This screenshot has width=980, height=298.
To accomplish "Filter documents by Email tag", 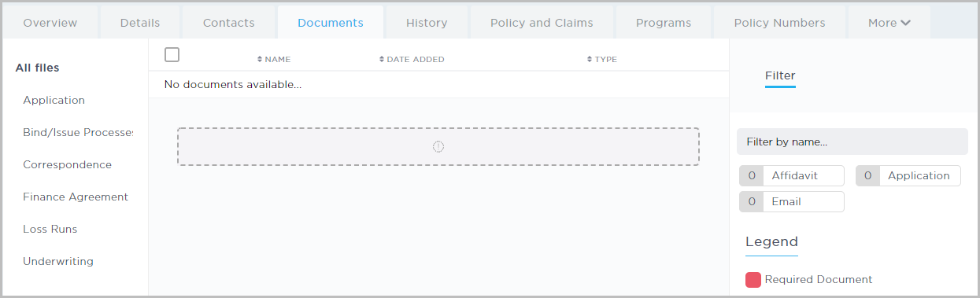I will [792, 201].
